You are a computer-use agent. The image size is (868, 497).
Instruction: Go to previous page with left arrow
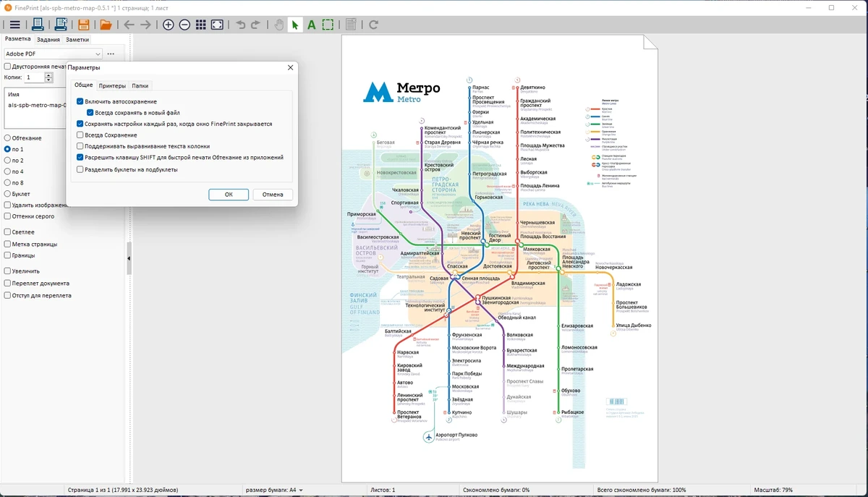pos(129,25)
